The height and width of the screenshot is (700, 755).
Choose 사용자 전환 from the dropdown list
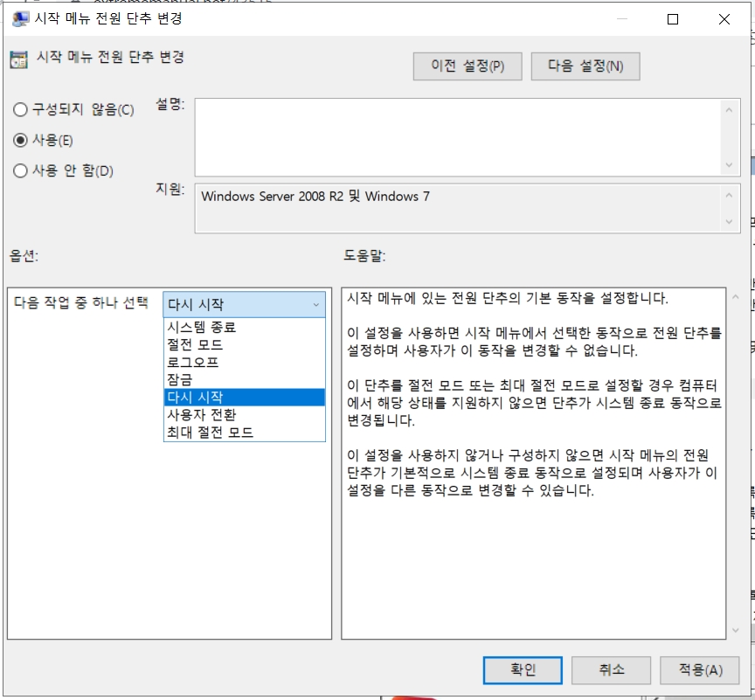245,414
